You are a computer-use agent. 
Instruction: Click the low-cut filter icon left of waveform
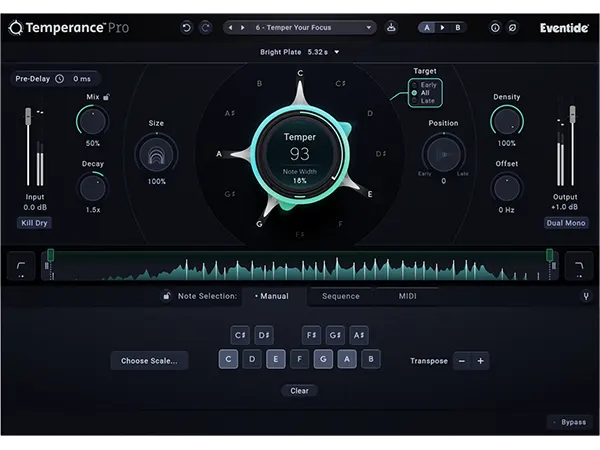[21, 266]
